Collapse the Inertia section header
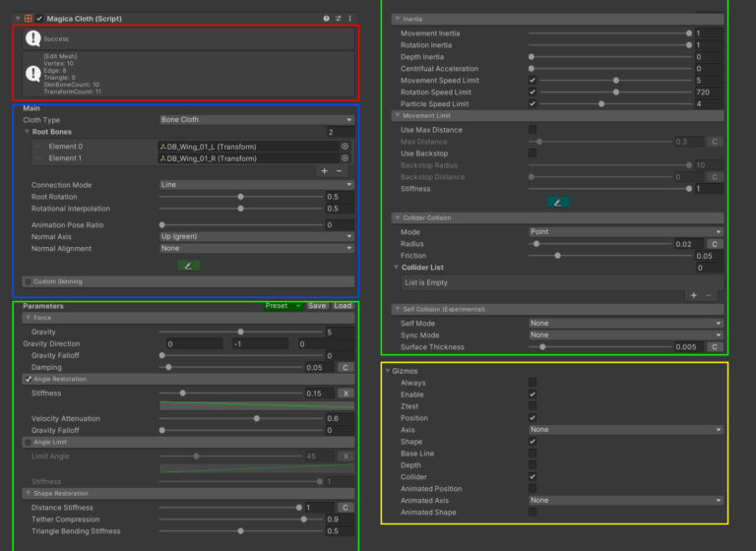 tap(557, 20)
